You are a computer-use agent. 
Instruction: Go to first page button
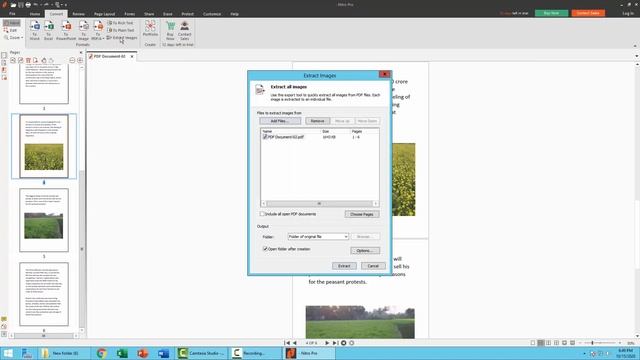pos(287,343)
